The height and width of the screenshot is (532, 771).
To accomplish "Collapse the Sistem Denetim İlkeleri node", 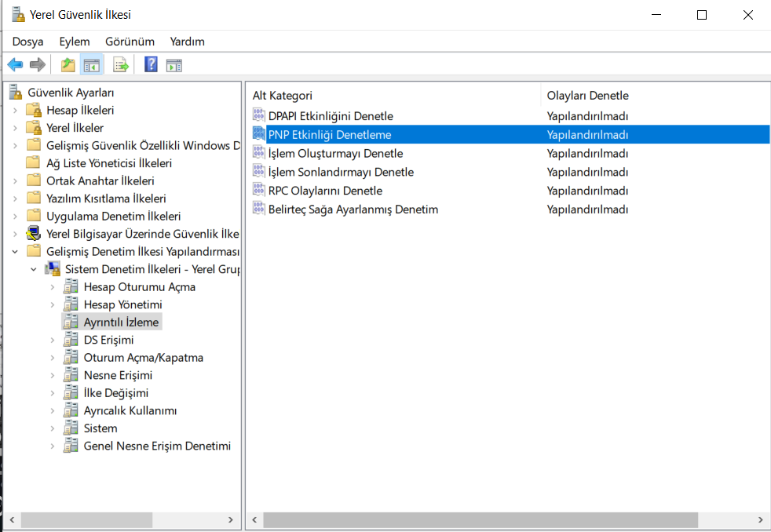I will click(34, 269).
